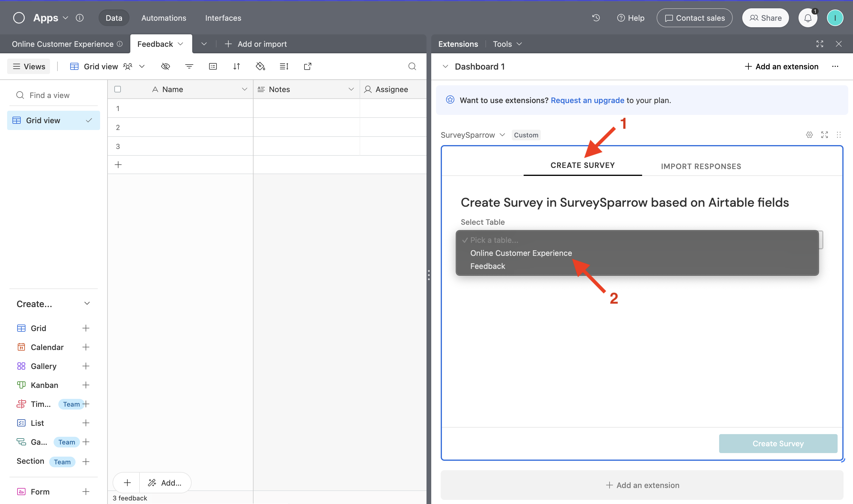853x504 pixels.
Task: Open base history clock icon
Action: click(596, 18)
